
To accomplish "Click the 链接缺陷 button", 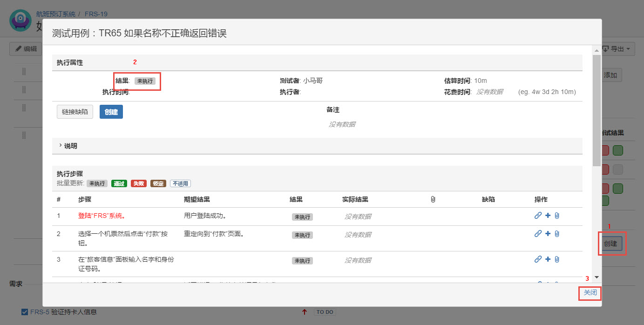I will [75, 112].
